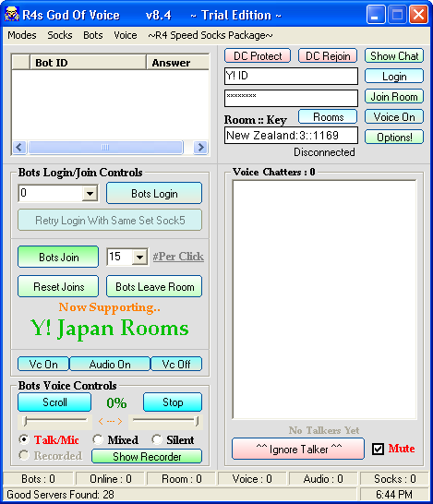Turn Voice On

394,116
